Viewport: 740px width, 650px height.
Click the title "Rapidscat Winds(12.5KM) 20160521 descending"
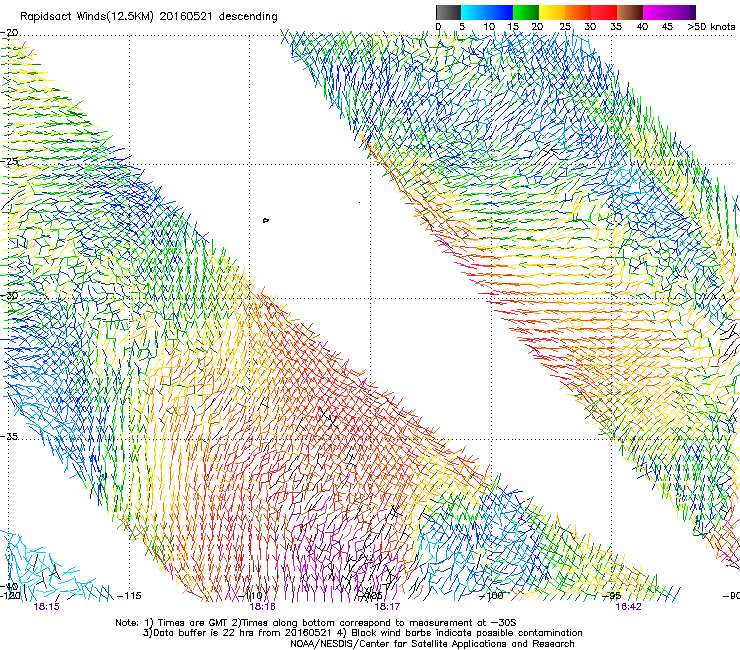click(149, 16)
